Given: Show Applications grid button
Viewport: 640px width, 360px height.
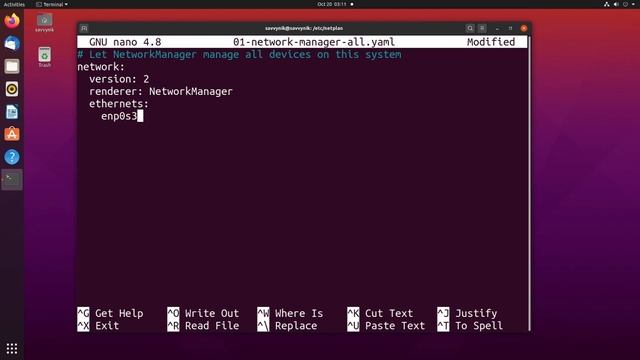Looking at the screenshot, I should click(x=12, y=349).
